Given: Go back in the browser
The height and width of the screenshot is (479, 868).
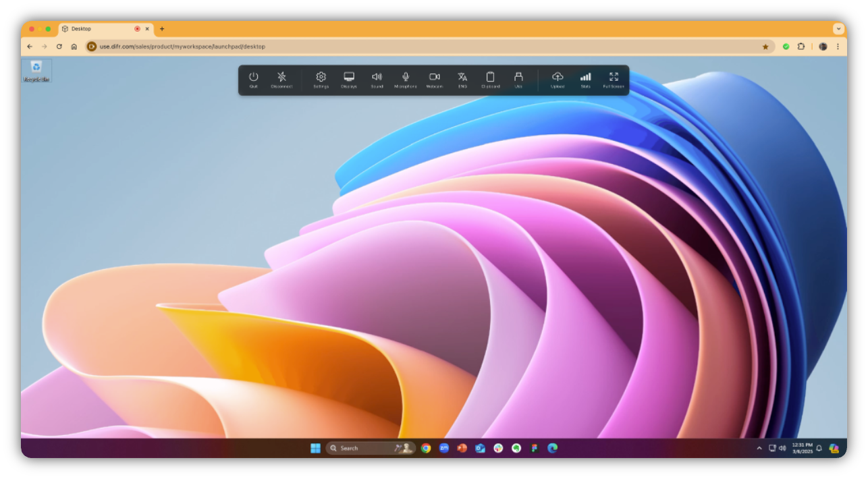Looking at the screenshot, I should pos(30,47).
